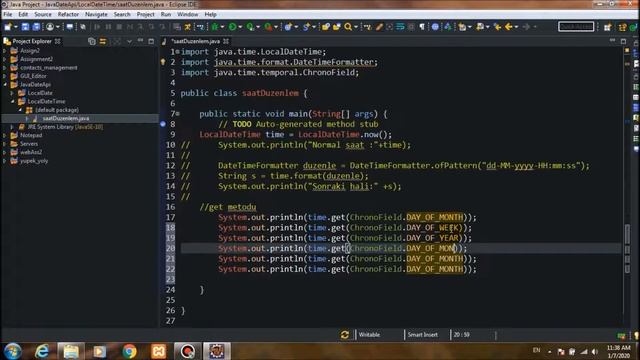Click the warning marker on line 2
The height and width of the screenshot is (360, 640).
pyautogui.click(x=163, y=62)
